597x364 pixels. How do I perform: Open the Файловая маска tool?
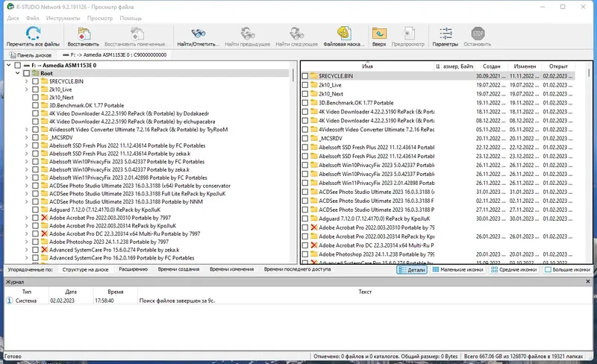pyautogui.click(x=344, y=34)
